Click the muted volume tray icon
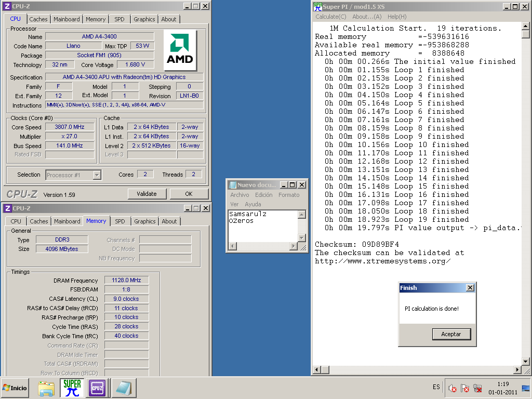 click(x=452, y=388)
